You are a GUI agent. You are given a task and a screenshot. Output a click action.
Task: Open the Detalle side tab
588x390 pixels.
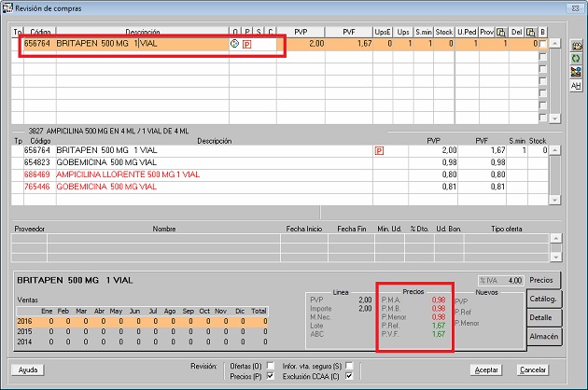point(543,317)
